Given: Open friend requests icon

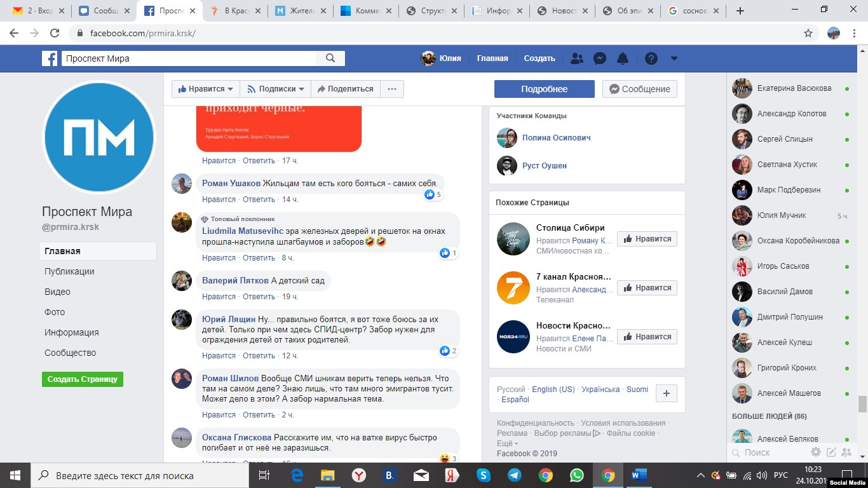Looking at the screenshot, I should pos(577,58).
